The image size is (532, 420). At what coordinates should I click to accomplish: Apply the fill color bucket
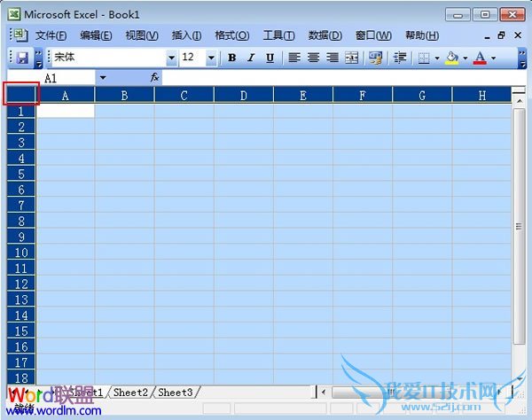(x=451, y=58)
